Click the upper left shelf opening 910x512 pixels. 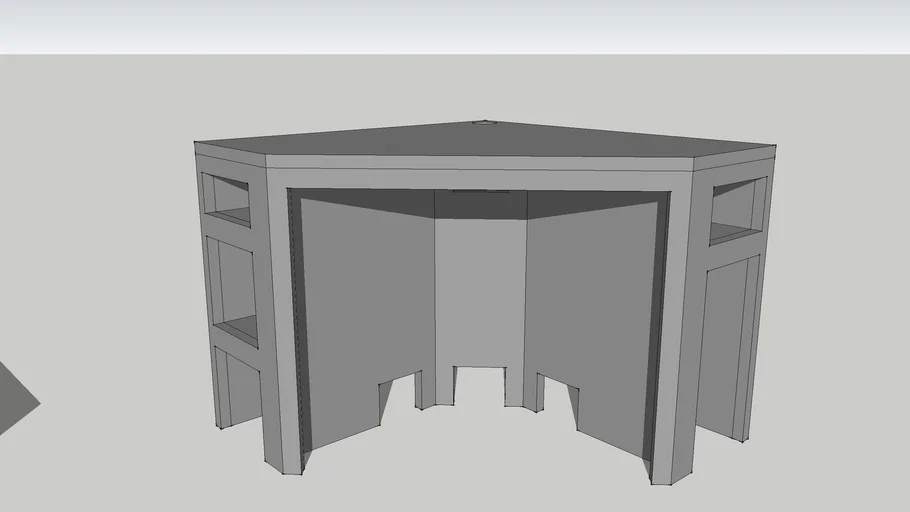(227, 198)
